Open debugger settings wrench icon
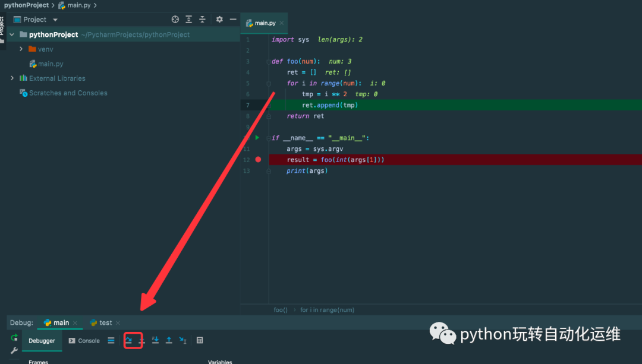Viewport: 642px width, 364px height. pyautogui.click(x=14, y=350)
